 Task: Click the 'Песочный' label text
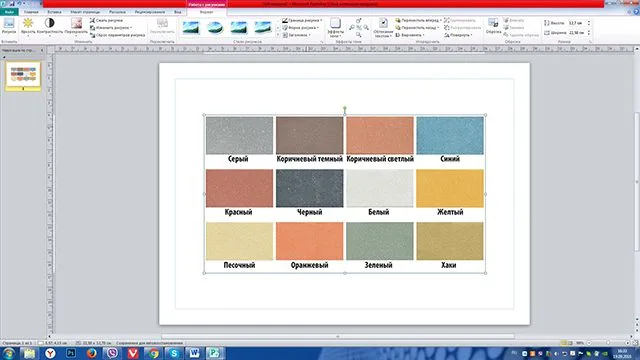239,265
